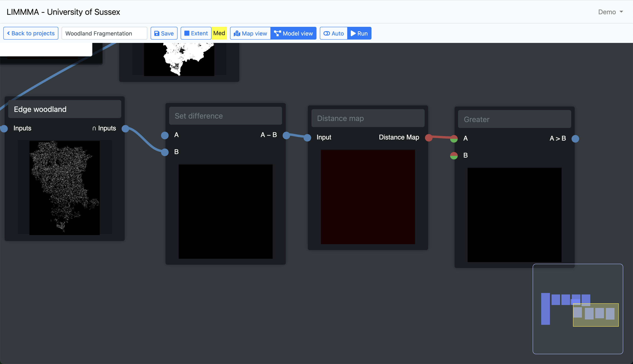Screen dimensions: 633x364
Task: Click the A–B output socket on Set difference
Action: click(x=286, y=135)
